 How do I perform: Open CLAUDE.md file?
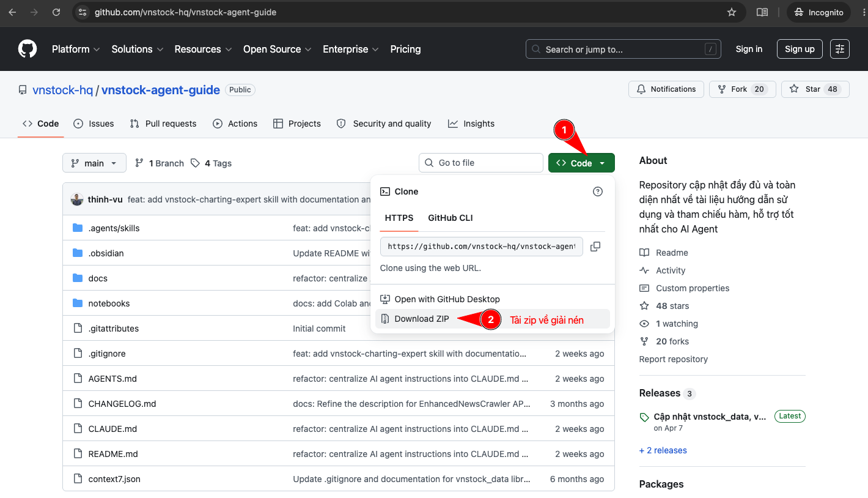tap(112, 429)
